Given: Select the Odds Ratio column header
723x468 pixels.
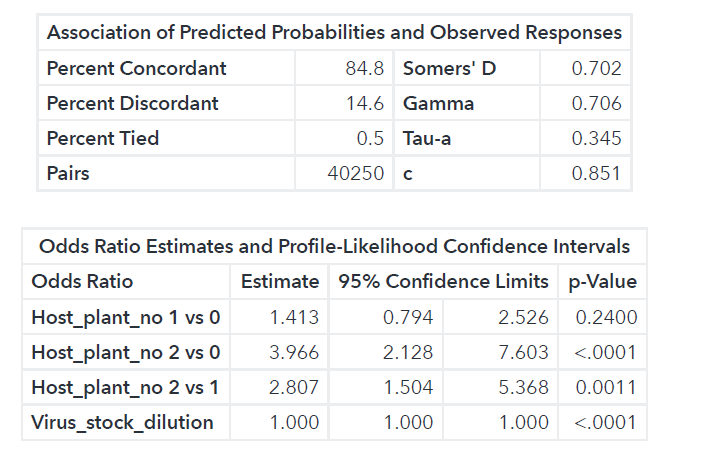Looking at the screenshot, I should click(x=82, y=281).
